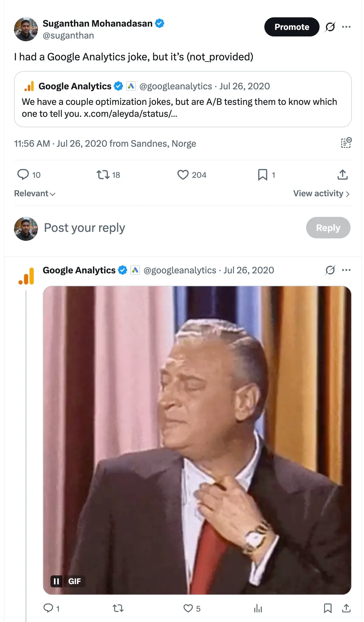
Task: Expand the Relevant sort dropdown
Action: 35,194
